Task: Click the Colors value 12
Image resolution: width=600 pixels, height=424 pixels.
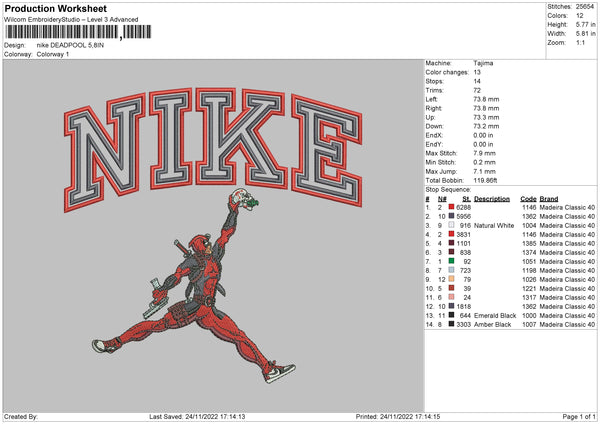Action: pos(579,16)
